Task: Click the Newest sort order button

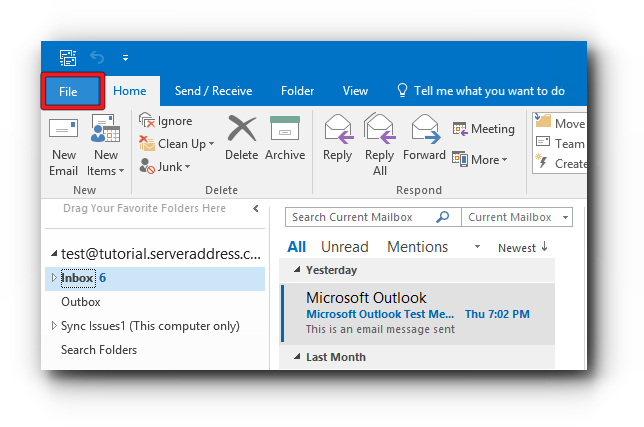Action: [517, 248]
